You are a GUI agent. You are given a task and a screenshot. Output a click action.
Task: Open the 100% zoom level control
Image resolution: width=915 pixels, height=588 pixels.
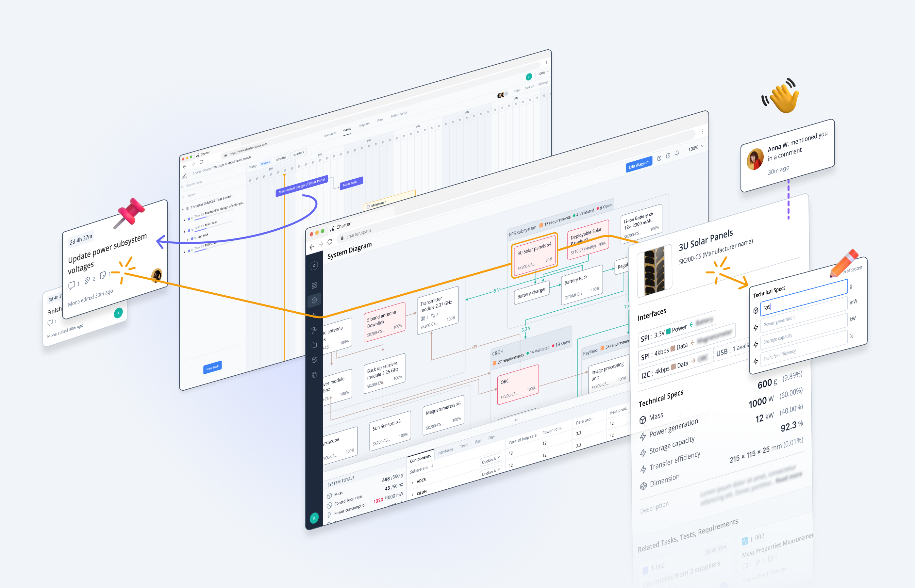click(x=695, y=149)
